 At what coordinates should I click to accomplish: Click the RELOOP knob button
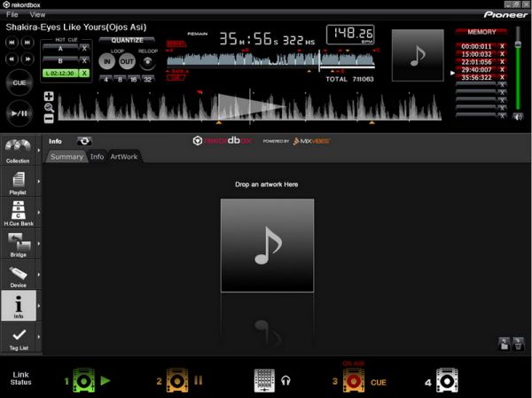tap(147, 62)
